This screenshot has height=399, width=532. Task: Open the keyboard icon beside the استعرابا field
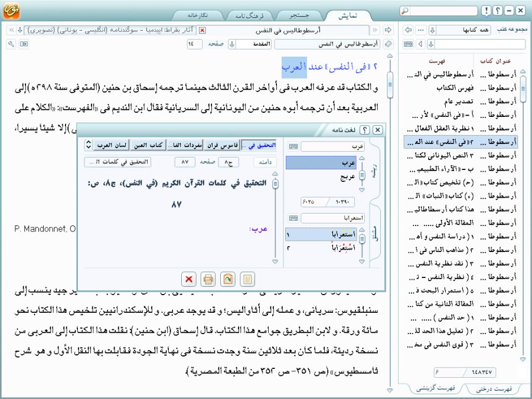tap(293, 218)
